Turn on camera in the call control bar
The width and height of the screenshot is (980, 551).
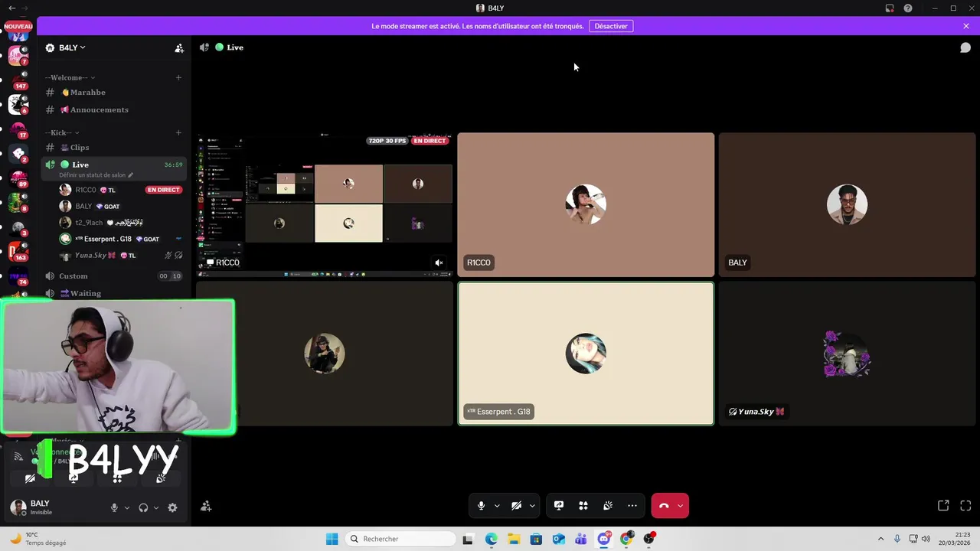516,506
